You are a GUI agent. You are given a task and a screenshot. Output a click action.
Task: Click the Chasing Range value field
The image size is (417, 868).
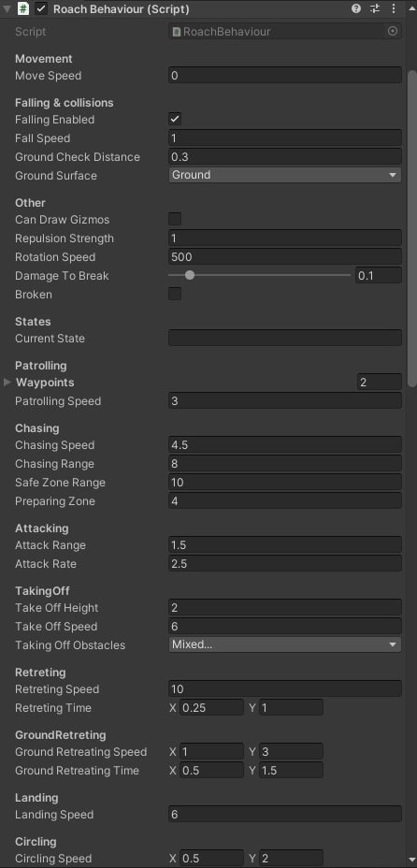tap(285, 463)
